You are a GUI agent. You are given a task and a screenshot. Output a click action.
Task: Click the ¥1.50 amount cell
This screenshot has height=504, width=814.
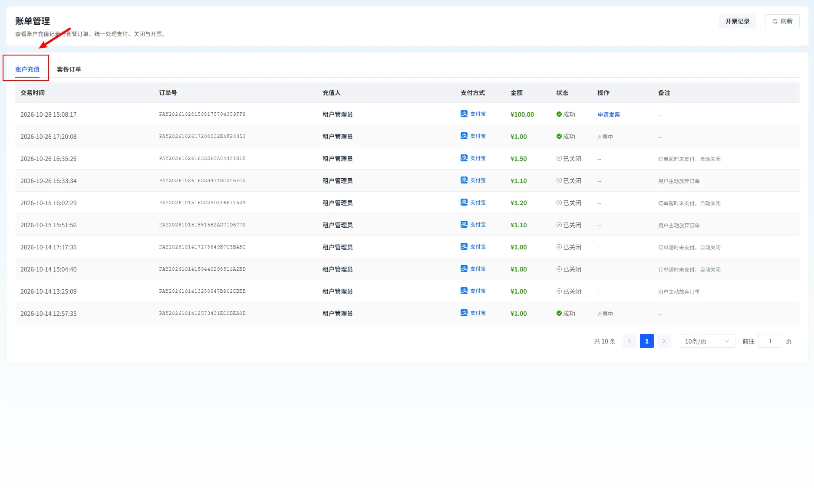coord(518,159)
